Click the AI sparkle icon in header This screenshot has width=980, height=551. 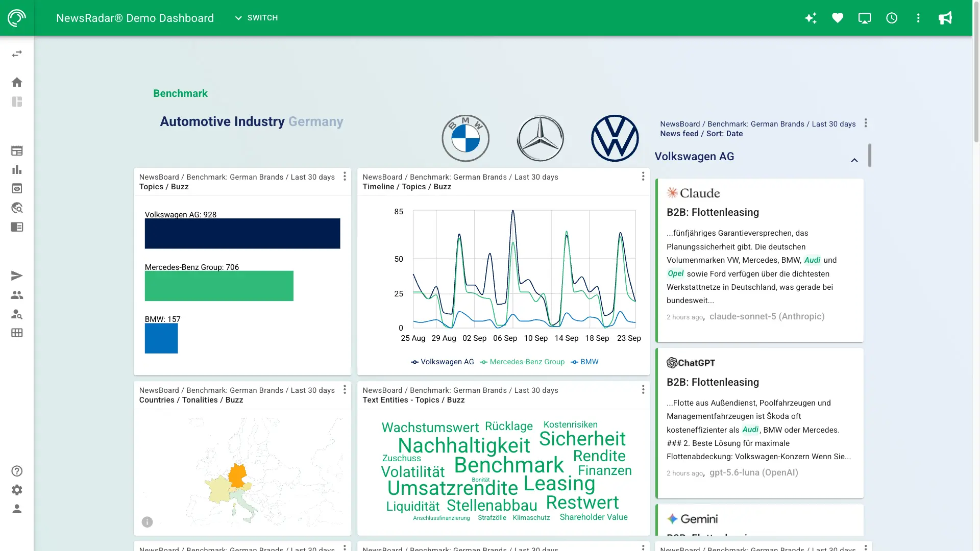point(811,18)
